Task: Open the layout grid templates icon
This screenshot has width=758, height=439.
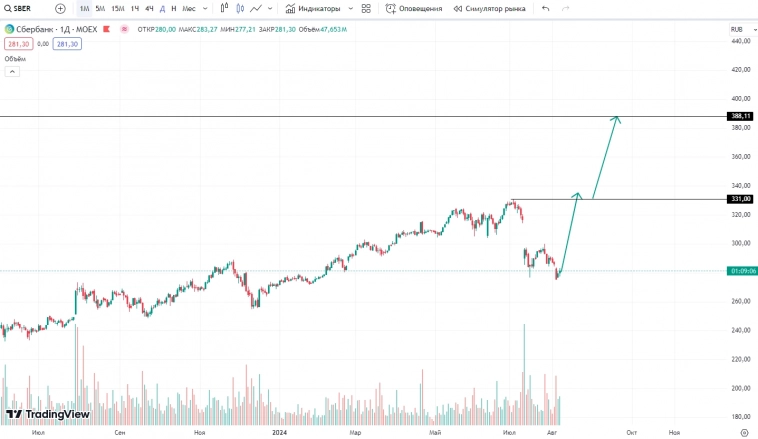Action: (366, 8)
